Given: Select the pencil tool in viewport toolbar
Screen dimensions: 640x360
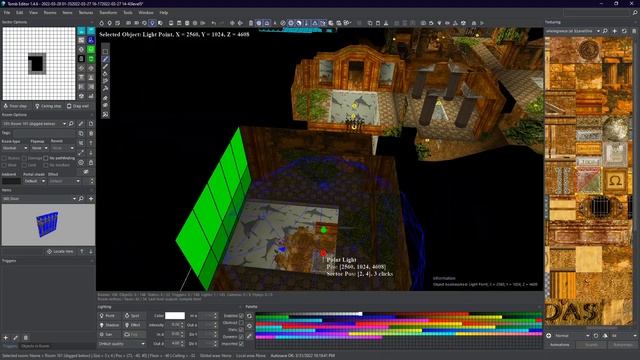Looking at the screenshot, I should (105, 67).
